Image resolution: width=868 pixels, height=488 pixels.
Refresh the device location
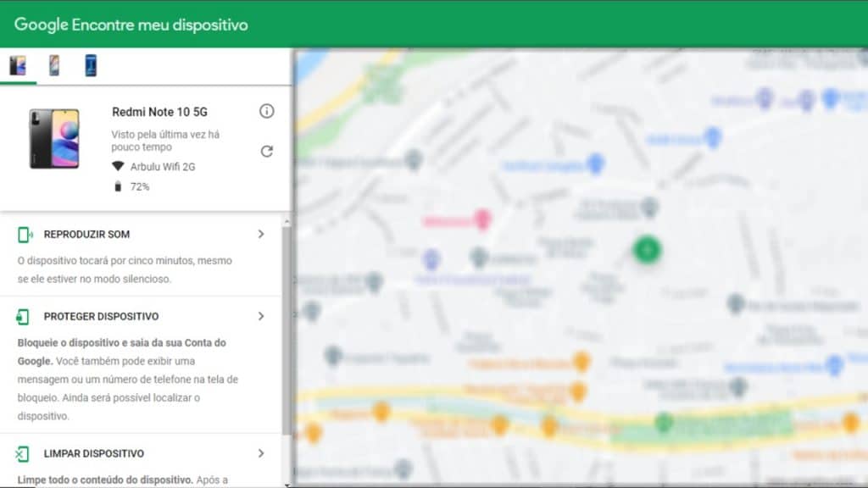267,151
